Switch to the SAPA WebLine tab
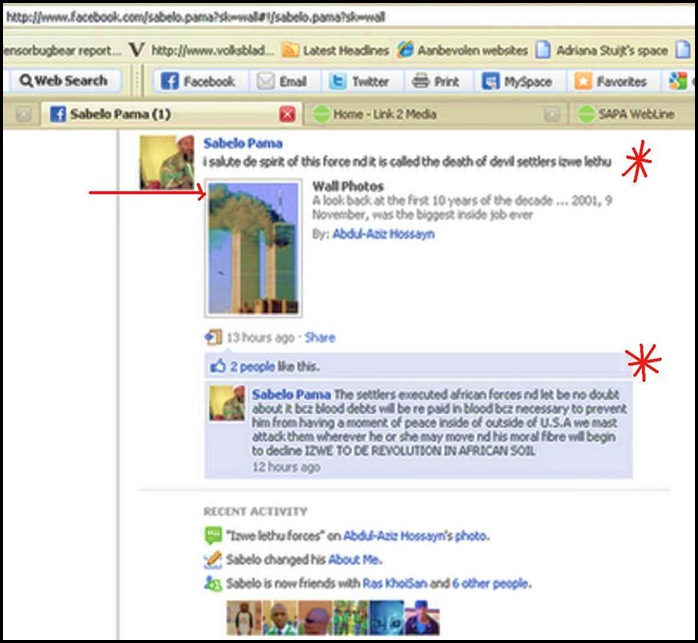Screen dimensions: 698x643 pos(627,114)
